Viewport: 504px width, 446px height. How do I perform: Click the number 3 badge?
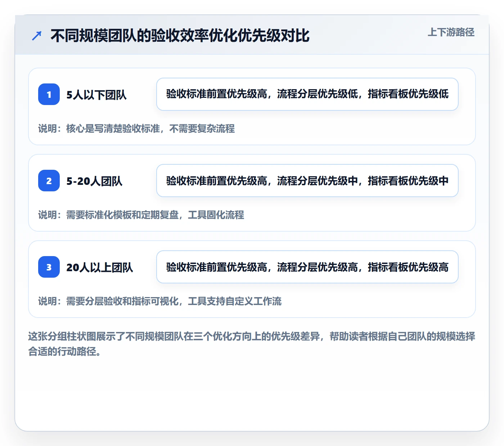[x=49, y=267]
